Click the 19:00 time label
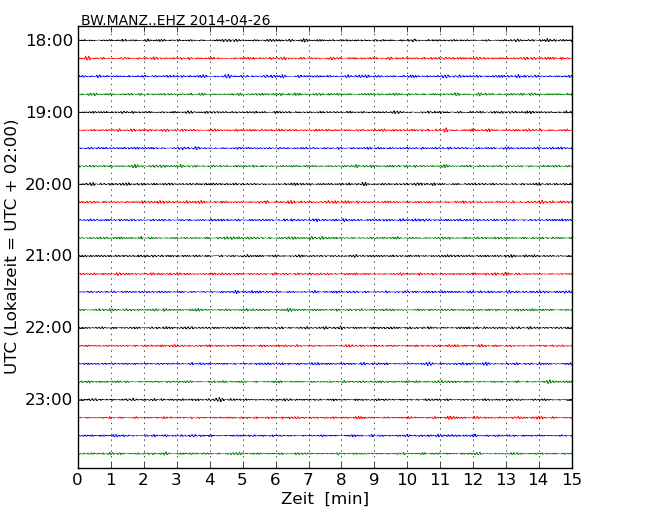Viewport: 650px width, 520px height. click(49, 112)
